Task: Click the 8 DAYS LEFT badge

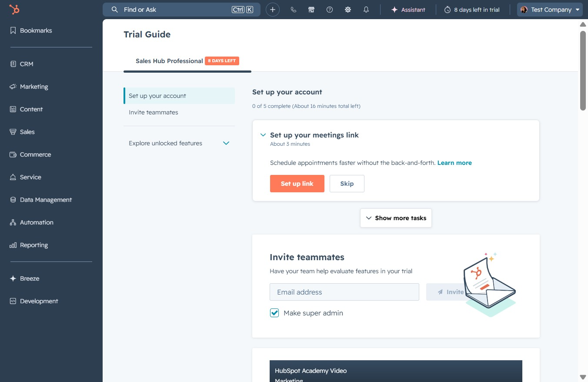Action: pyautogui.click(x=222, y=61)
